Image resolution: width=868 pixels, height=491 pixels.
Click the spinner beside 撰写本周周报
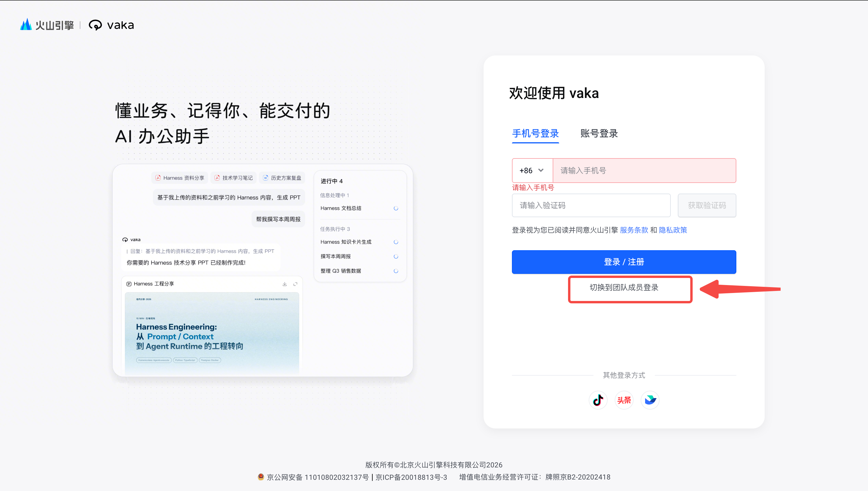[396, 257]
